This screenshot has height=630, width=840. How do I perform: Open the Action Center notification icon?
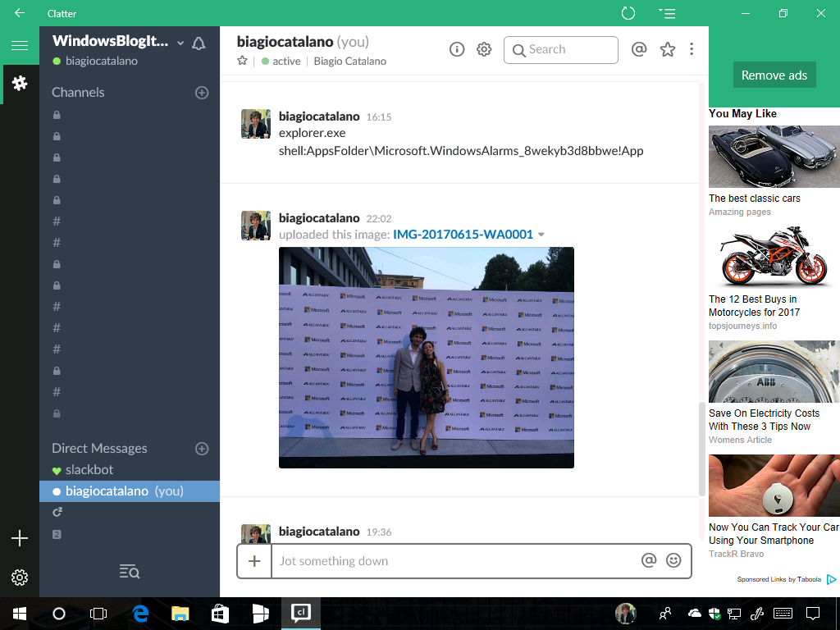(x=813, y=614)
